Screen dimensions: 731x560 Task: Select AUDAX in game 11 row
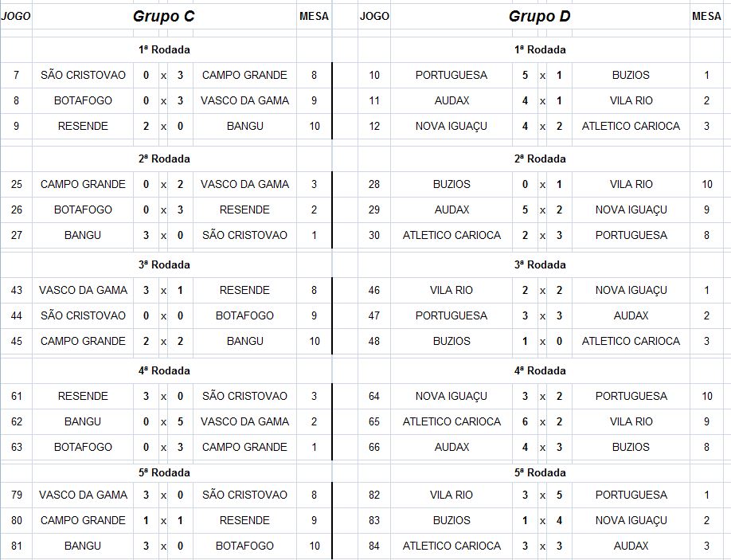coord(451,100)
